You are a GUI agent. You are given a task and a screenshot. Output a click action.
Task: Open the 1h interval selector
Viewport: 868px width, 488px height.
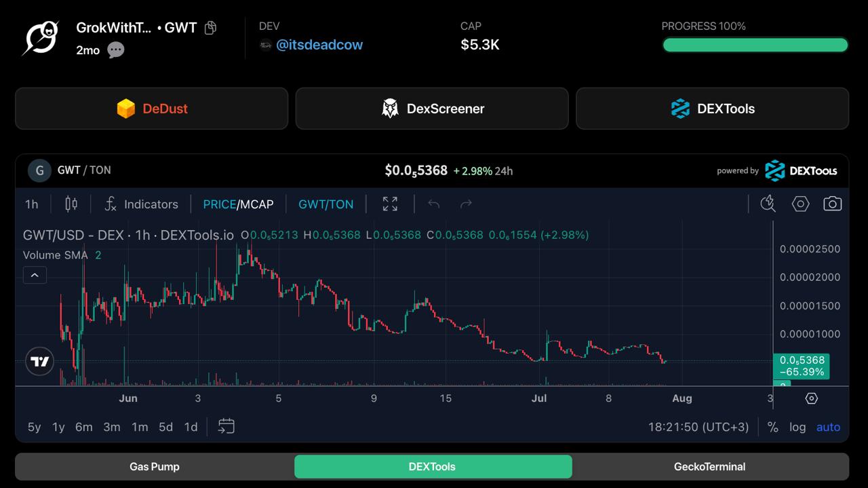point(32,204)
